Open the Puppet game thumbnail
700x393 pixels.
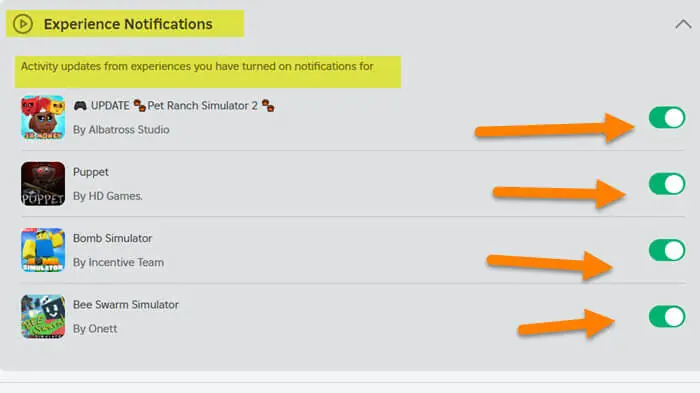point(43,184)
